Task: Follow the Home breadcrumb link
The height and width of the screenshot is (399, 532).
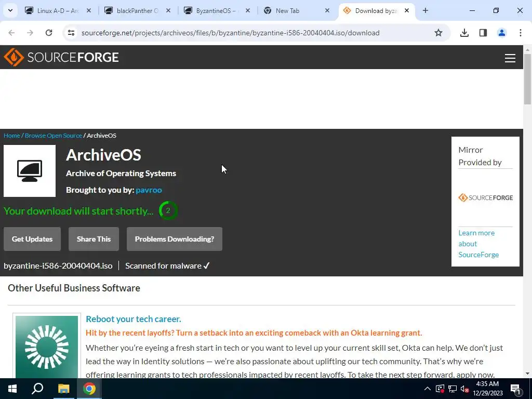Action: pos(12,136)
